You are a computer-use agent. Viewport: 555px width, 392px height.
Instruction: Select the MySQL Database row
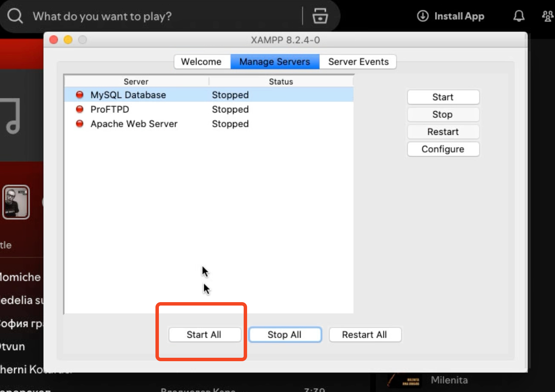tap(209, 95)
